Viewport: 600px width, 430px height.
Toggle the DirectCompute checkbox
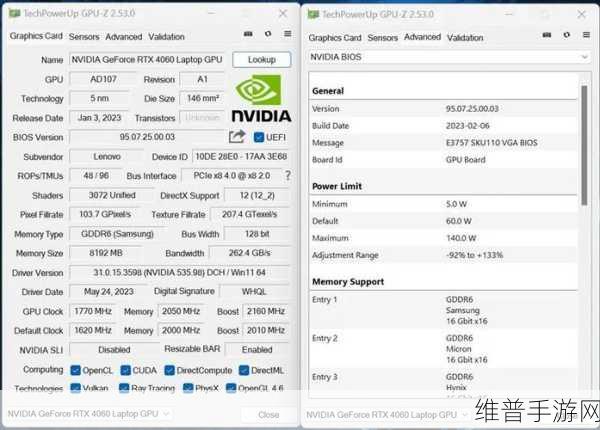[x=170, y=370]
